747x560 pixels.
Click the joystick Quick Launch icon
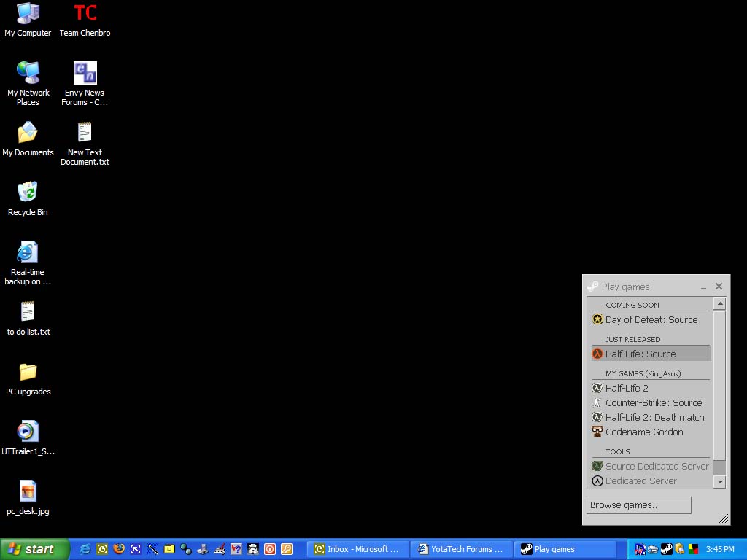pos(203,549)
